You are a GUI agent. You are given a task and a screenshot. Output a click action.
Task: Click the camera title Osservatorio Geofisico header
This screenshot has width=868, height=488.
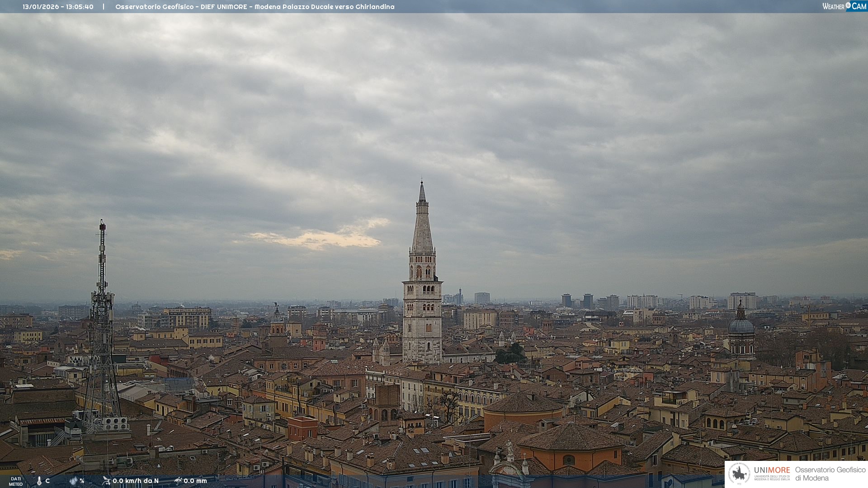tap(255, 7)
